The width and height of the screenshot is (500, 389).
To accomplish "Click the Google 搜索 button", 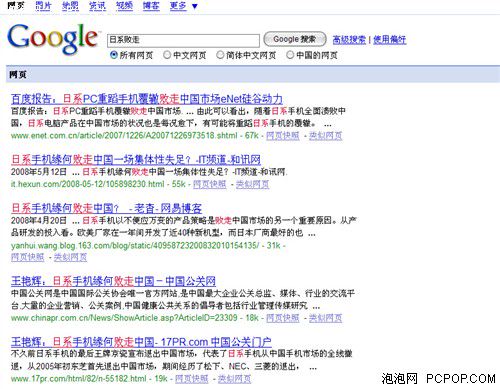I will coord(295,39).
